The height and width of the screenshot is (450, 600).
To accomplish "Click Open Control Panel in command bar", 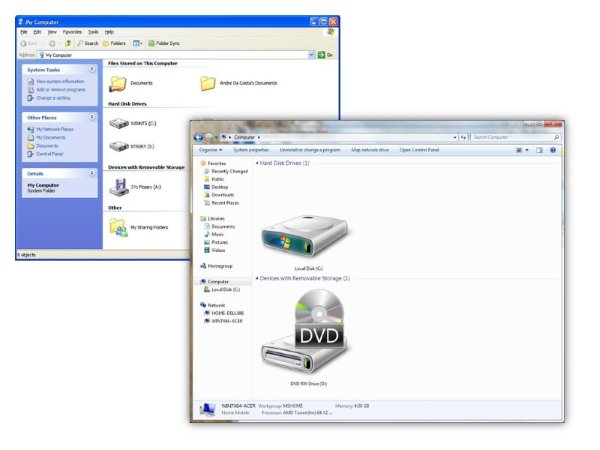I will pyautogui.click(x=419, y=150).
